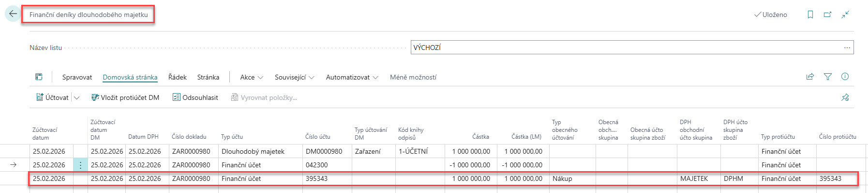Click the pin action bar icon
This screenshot has height=193, width=868.
coord(845,97)
